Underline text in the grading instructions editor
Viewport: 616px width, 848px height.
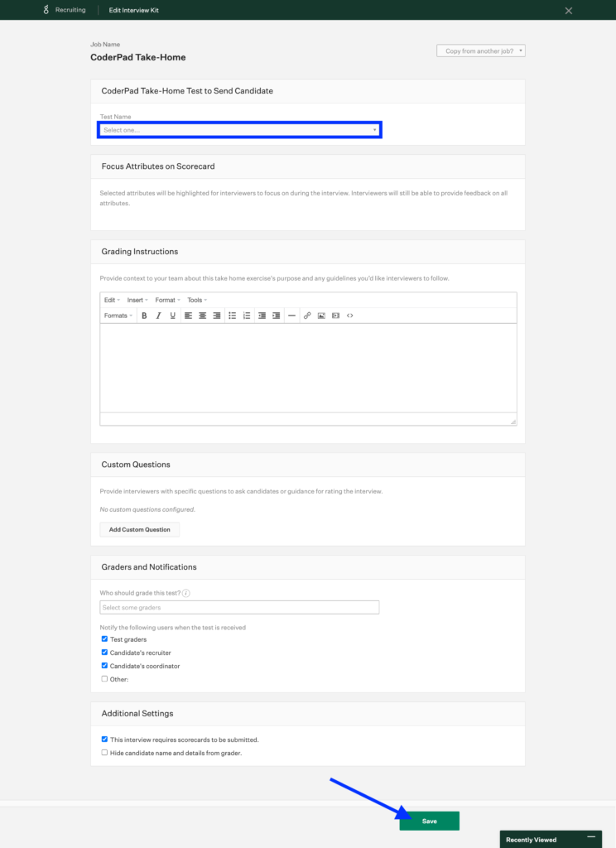point(171,316)
